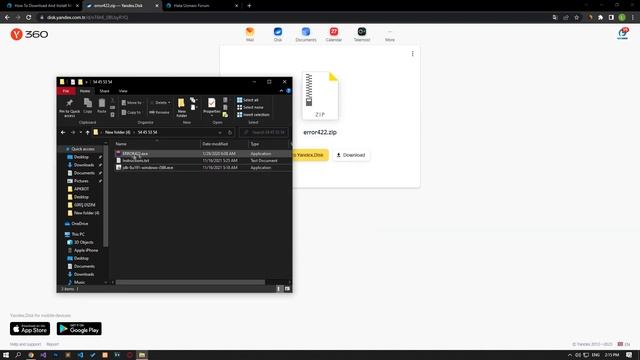Open the three-dot menu on file card

tap(413, 54)
